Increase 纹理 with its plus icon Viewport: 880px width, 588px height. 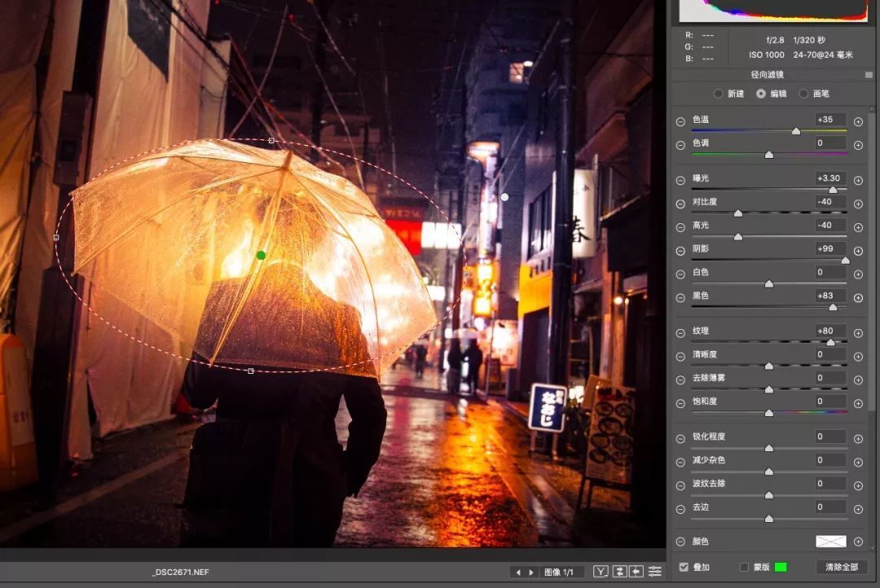point(858,333)
